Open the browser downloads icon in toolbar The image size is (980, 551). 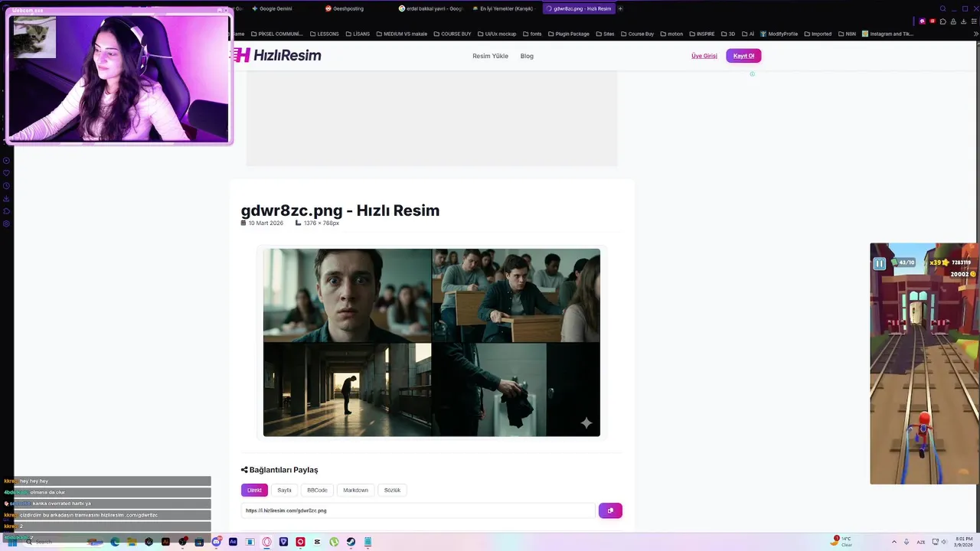point(963,21)
